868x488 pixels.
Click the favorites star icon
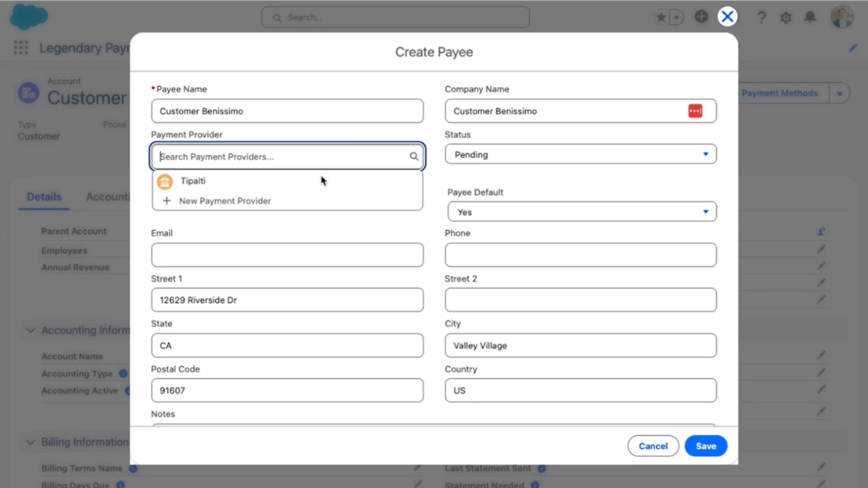[661, 18]
